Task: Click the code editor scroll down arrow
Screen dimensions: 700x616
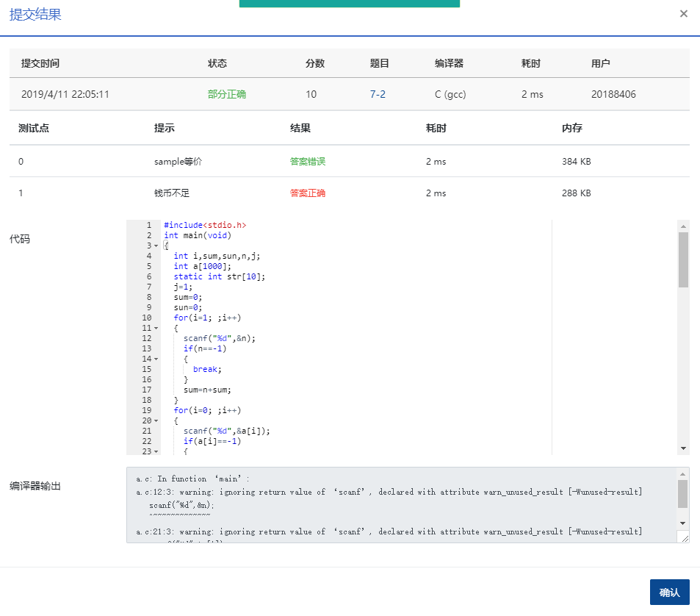Action: tap(683, 448)
